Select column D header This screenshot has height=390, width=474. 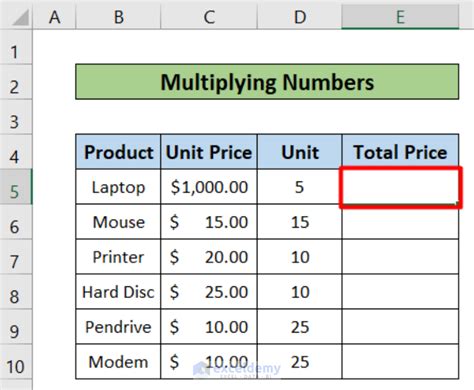[x=300, y=17]
